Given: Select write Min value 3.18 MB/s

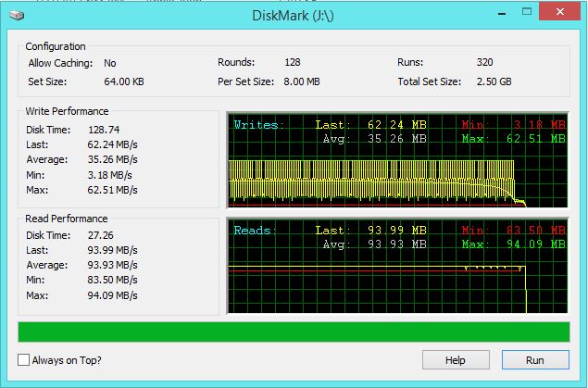Looking at the screenshot, I should coord(110,175).
